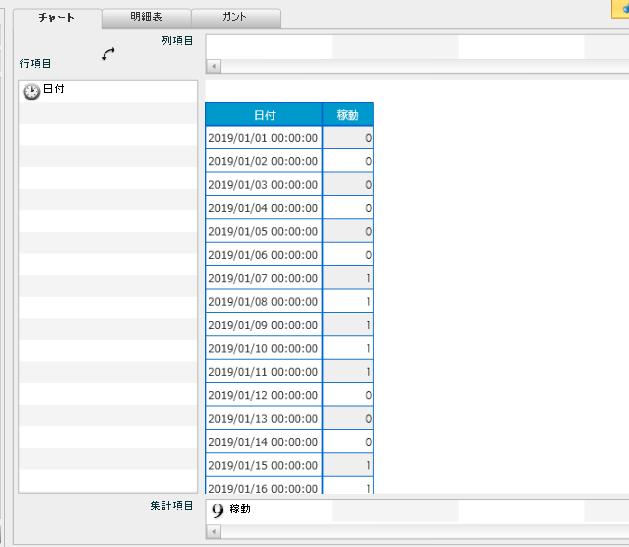Select 稼動 in the 集計項目 list

tap(240, 509)
